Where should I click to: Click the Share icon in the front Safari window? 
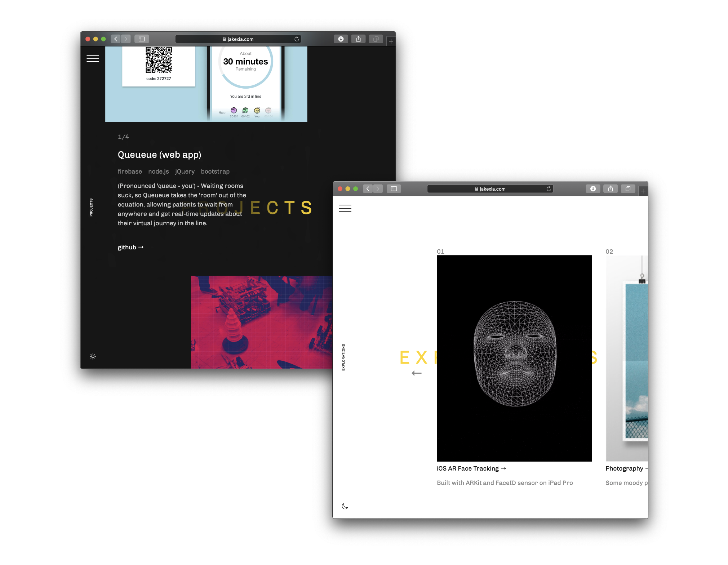coord(611,188)
